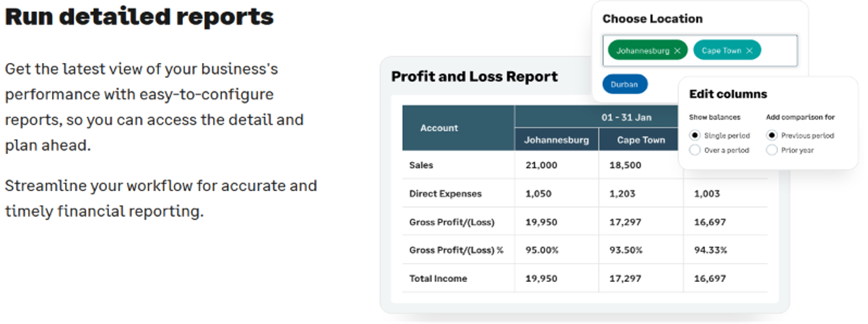Choose Prior year comparison
The width and height of the screenshot is (868, 324).
pyautogui.click(x=771, y=150)
